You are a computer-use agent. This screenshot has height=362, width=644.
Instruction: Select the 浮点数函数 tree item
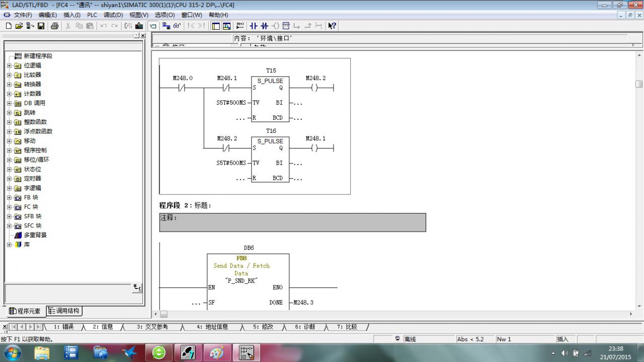[38, 131]
